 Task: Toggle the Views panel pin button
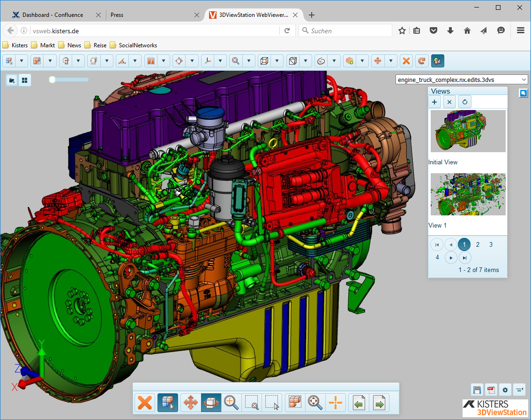523,93
